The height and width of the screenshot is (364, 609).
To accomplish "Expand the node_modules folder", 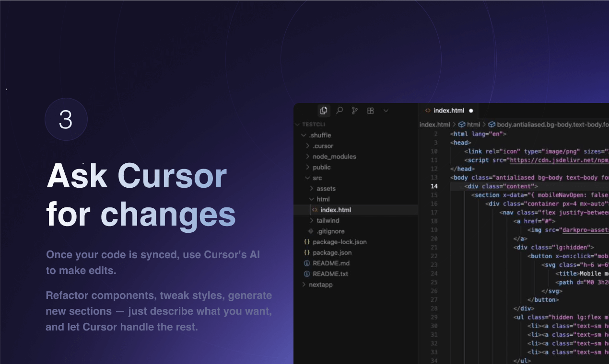I will click(x=308, y=157).
